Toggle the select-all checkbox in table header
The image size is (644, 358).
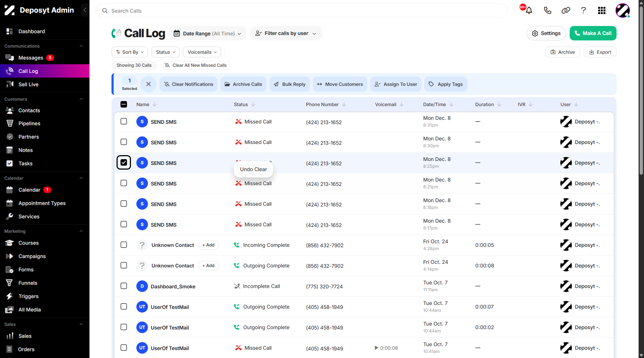point(124,104)
